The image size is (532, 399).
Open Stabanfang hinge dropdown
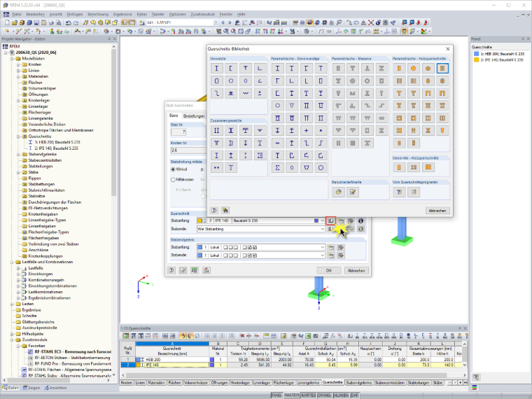[x=322, y=247]
